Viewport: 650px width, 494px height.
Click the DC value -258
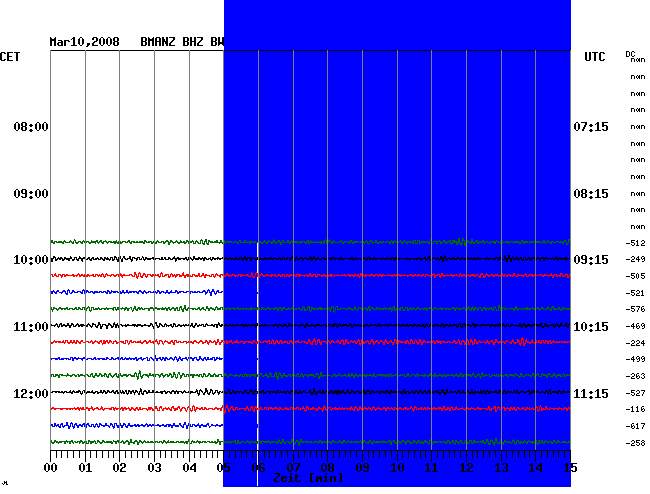click(x=635, y=443)
